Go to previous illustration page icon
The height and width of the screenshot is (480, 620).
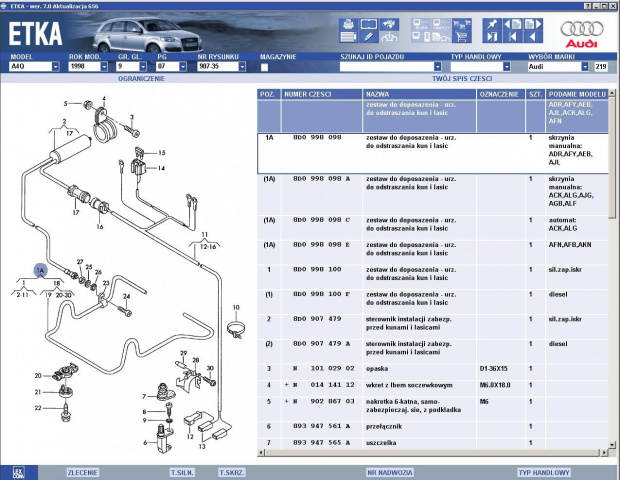[512, 25]
